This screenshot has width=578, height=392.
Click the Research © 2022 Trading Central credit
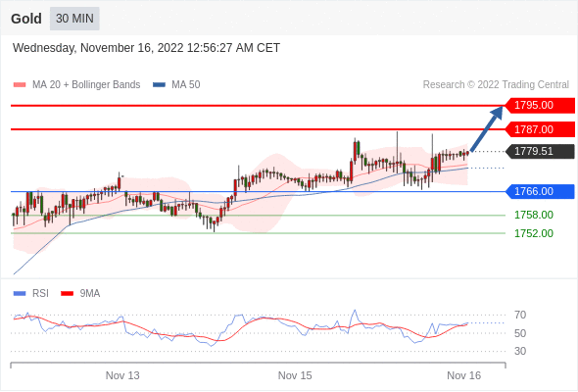pos(496,85)
